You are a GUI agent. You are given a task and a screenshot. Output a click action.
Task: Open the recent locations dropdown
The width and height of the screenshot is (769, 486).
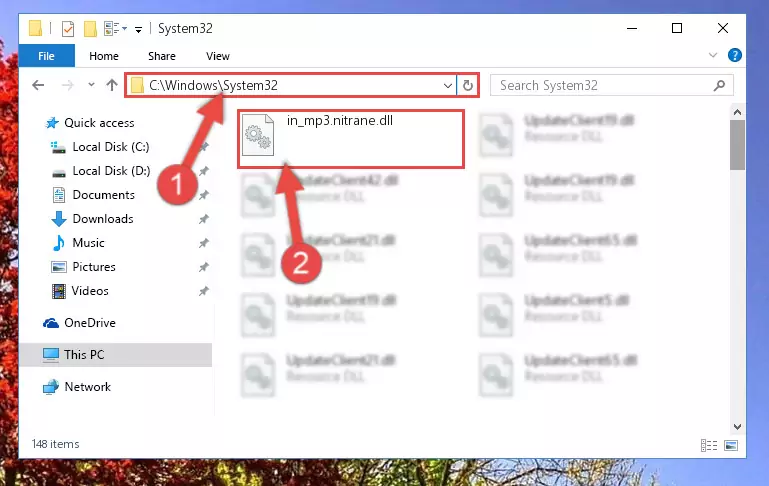click(91, 85)
